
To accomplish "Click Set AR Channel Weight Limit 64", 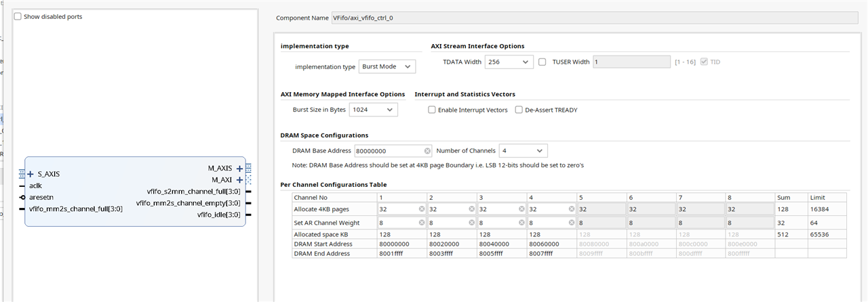I will [x=814, y=222].
